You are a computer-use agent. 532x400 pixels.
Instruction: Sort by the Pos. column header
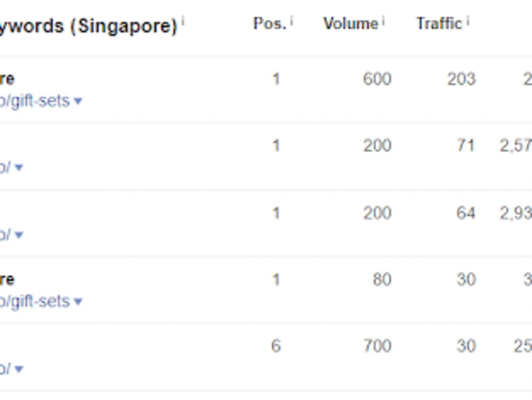(270, 24)
